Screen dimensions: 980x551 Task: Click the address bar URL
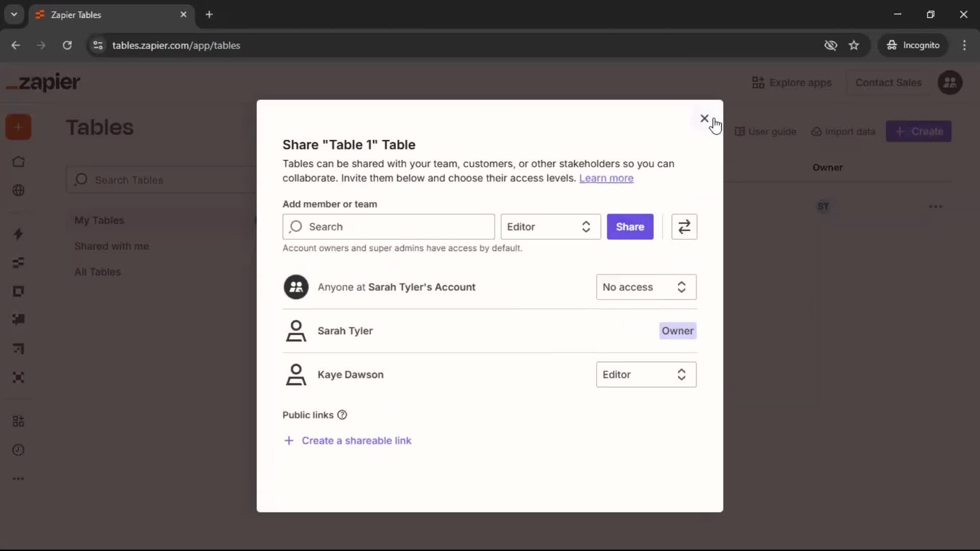coord(176,45)
